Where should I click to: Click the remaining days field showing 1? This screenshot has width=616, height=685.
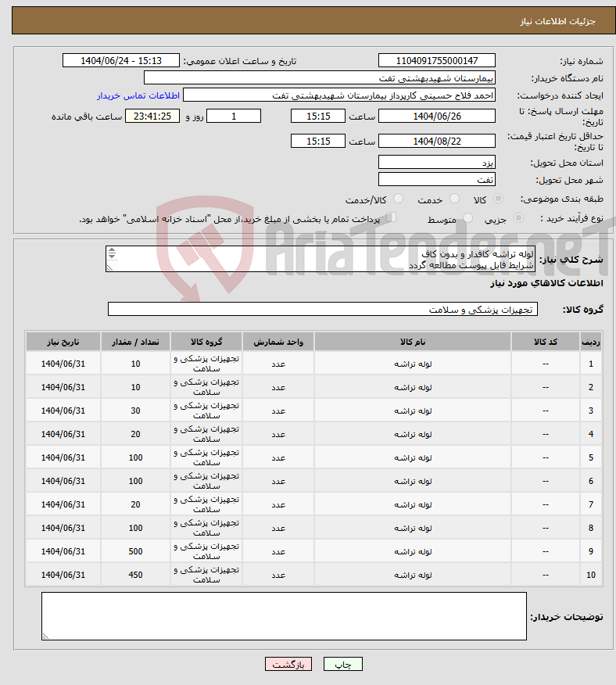234,116
